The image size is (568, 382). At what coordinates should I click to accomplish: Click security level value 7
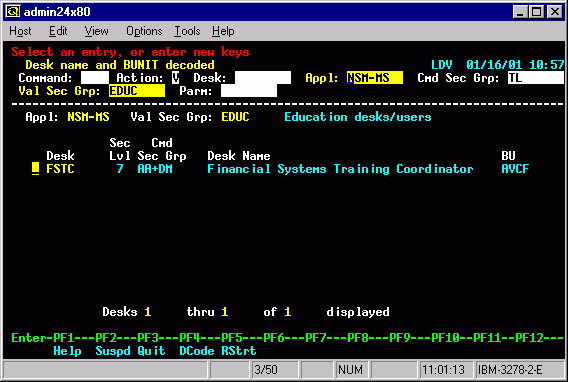[x=120, y=169]
